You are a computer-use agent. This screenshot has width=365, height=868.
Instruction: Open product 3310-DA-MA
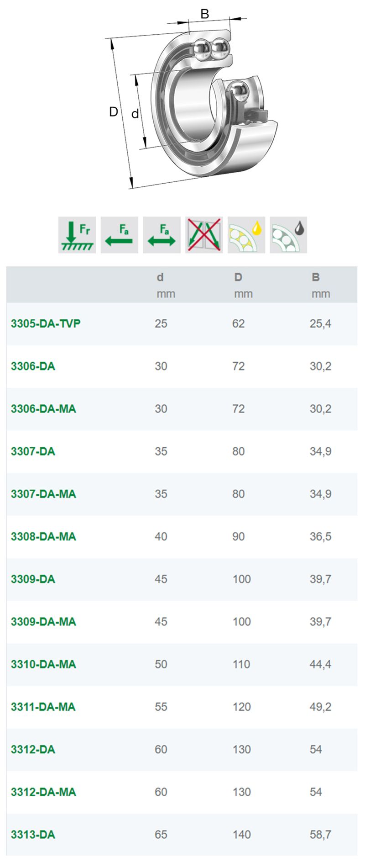coord(43,664)
